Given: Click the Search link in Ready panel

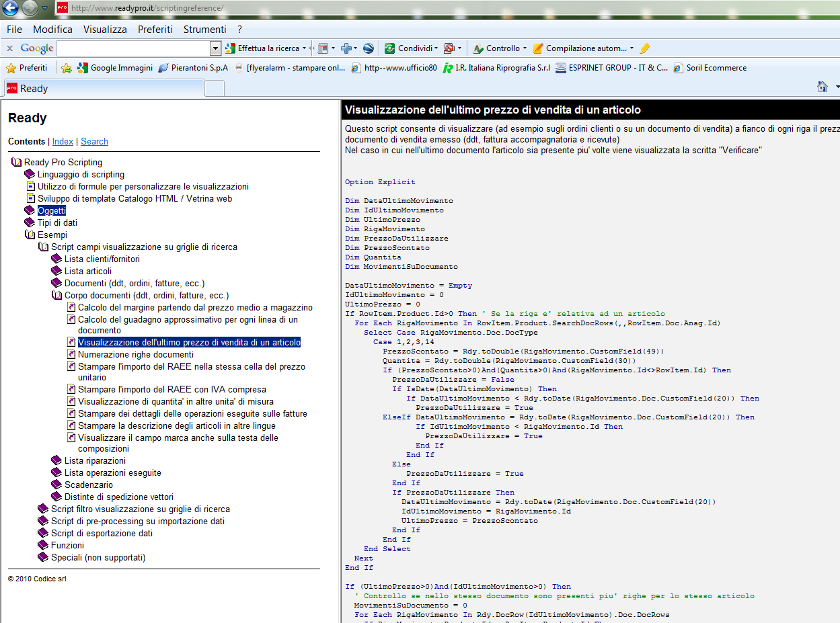Looking at the screenshot, I should coord(94,141).
